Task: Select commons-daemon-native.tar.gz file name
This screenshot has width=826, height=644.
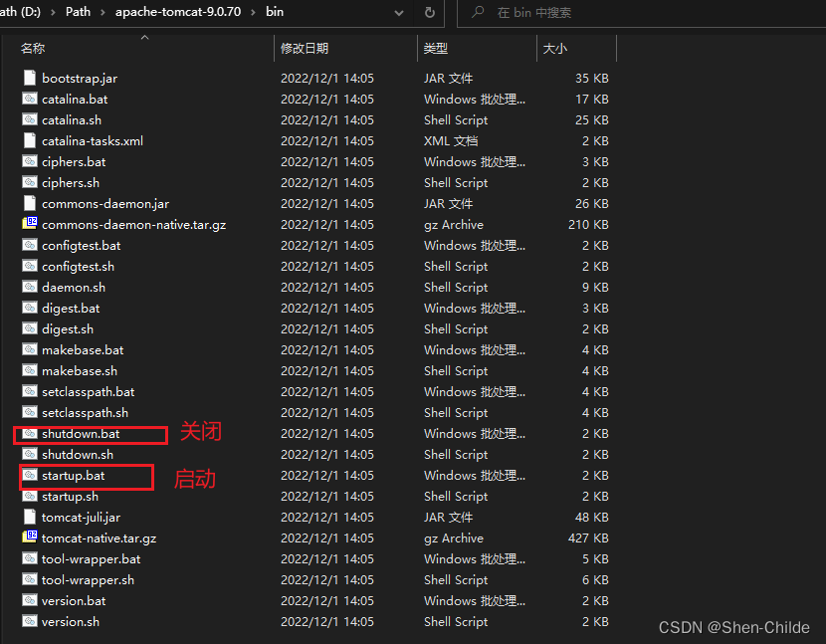Action: click(x=133, y=225)
